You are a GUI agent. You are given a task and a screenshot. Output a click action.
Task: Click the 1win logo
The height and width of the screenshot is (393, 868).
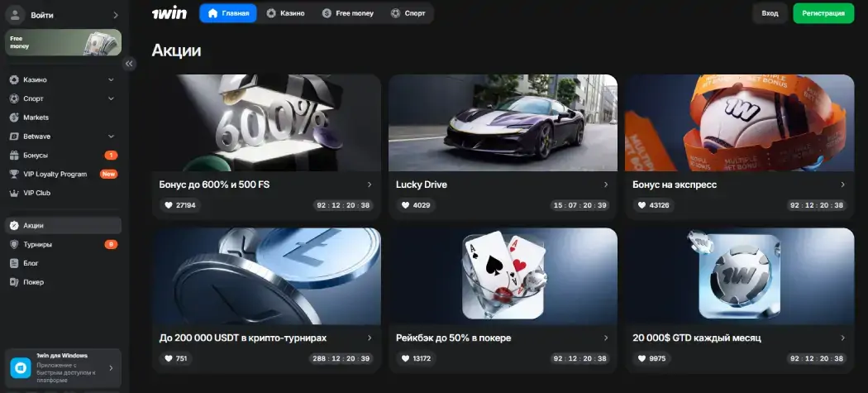click(x=169, y=12)
